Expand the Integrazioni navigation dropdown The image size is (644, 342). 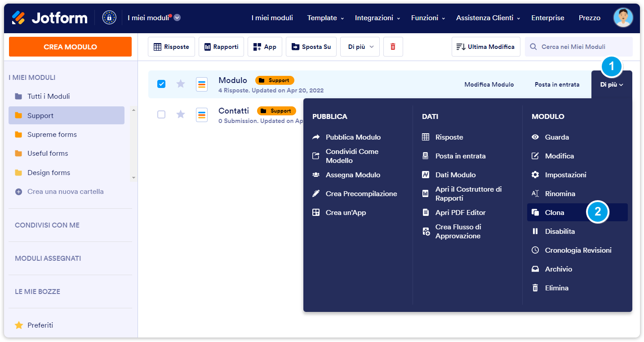coord(378,18)
